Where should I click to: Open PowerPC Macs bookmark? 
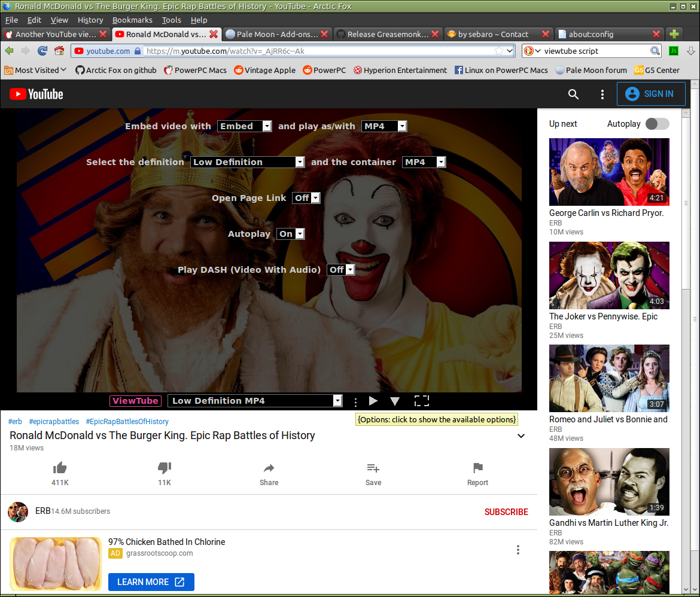click(195, 70)
